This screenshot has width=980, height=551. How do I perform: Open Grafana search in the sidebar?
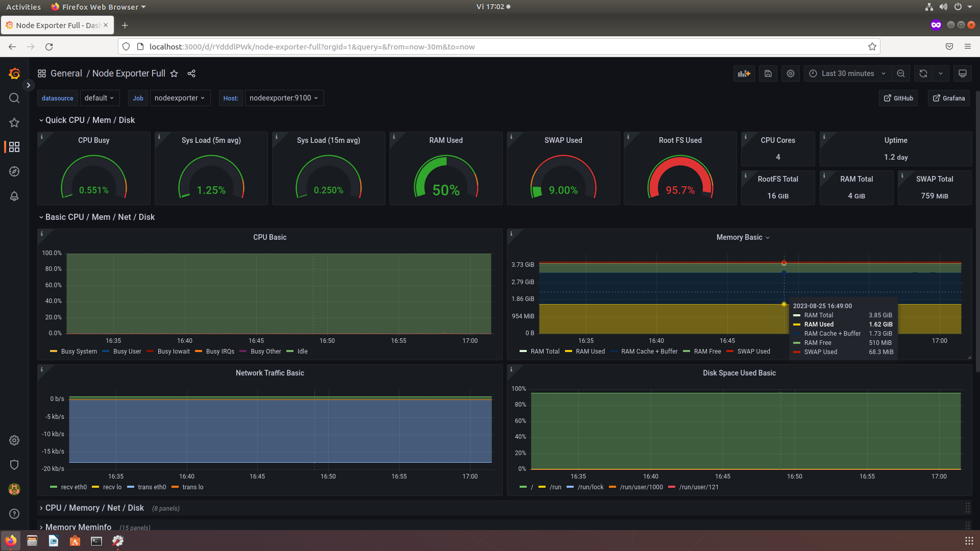click(14, 98)
